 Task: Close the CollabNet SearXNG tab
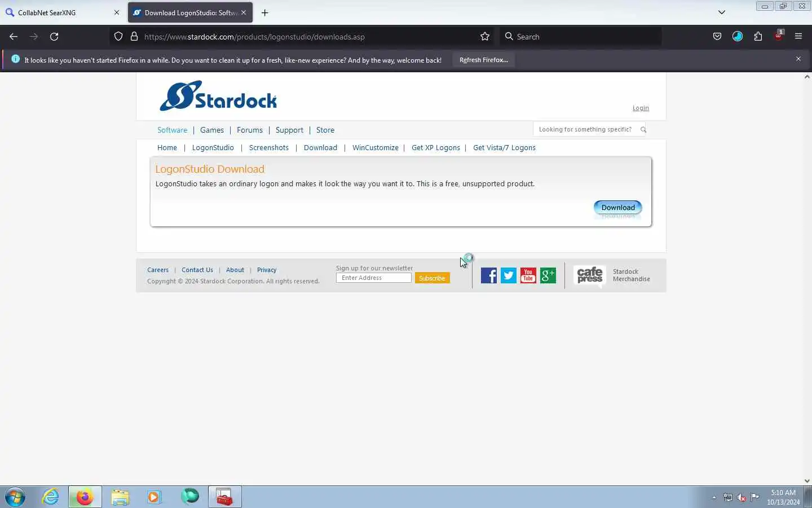click(117, 12)
